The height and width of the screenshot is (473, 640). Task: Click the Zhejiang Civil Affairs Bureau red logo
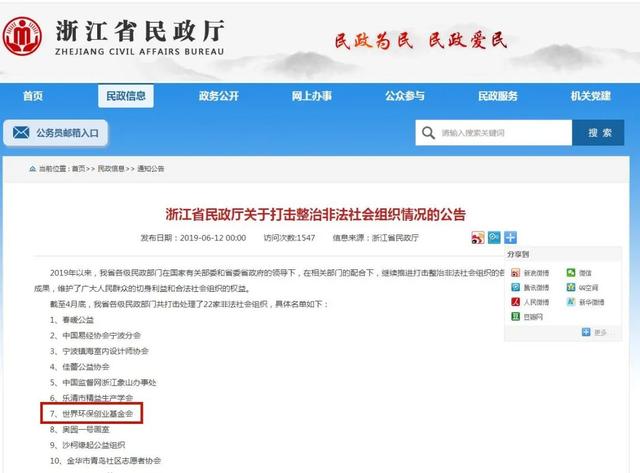[x=22, y=36]
